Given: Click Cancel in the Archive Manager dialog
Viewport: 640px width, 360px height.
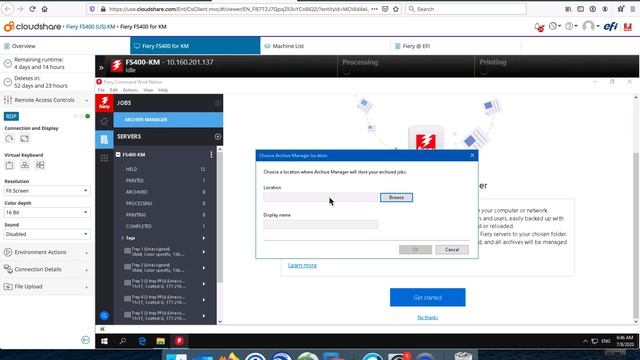Looking at the screenshot, I should pyautogui.click(x=452, y=249).
